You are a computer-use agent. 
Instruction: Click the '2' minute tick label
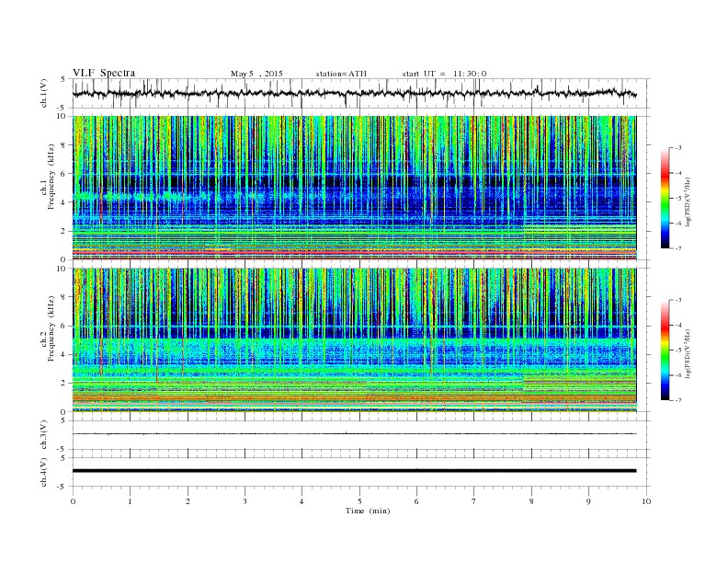pyautogui.click(x=188, y=501)
